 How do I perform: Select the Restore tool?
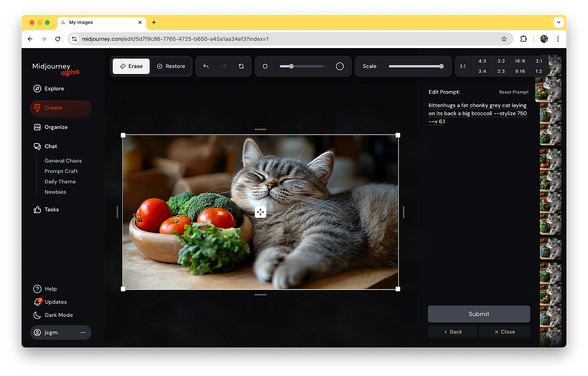171,66
